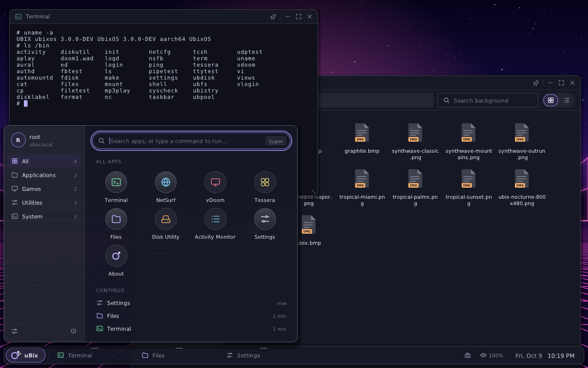Focus the Search background field in Files
The image size is (588, 368).
tap(488, 100)
